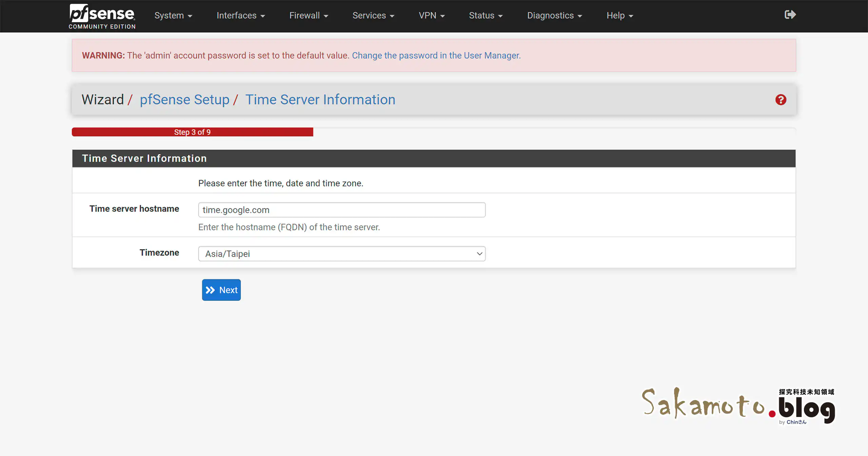Click the Firewall menu chevron
Viewport: 868px width, 456px height.
(x=326, y=16)
